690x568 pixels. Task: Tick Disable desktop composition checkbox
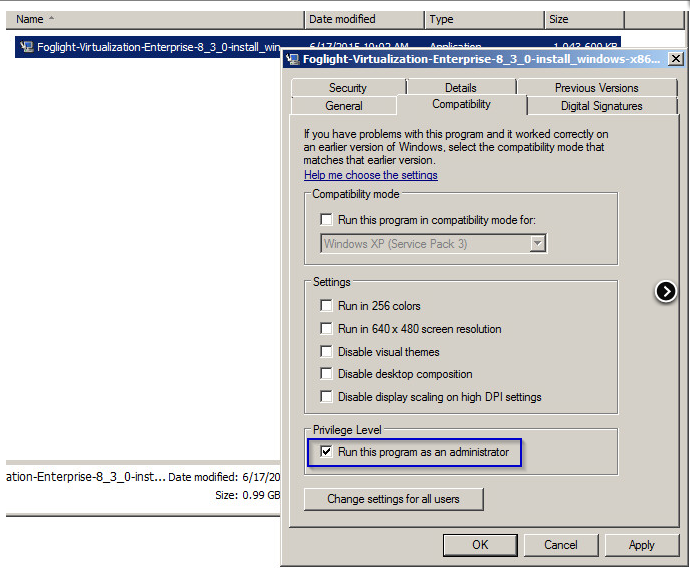(326, 374)
